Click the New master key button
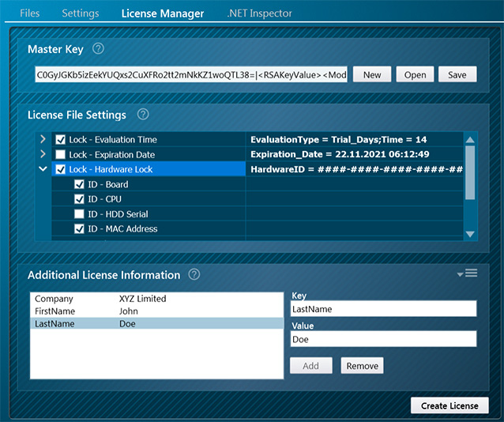 [x=371, y=74]
